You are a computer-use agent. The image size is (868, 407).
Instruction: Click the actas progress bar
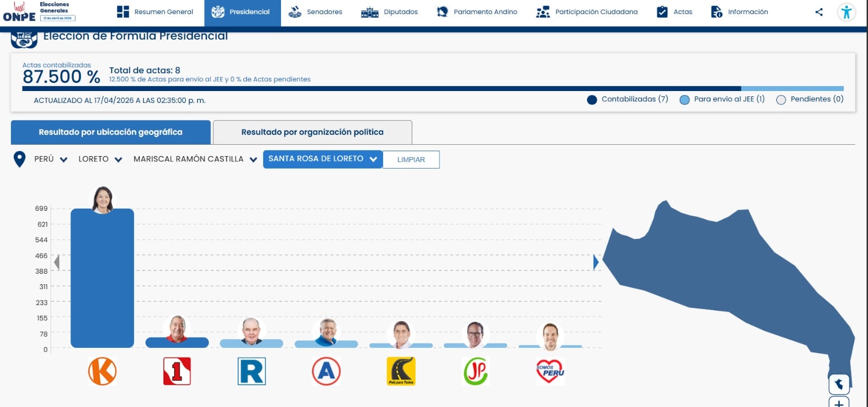coord(432,88)
